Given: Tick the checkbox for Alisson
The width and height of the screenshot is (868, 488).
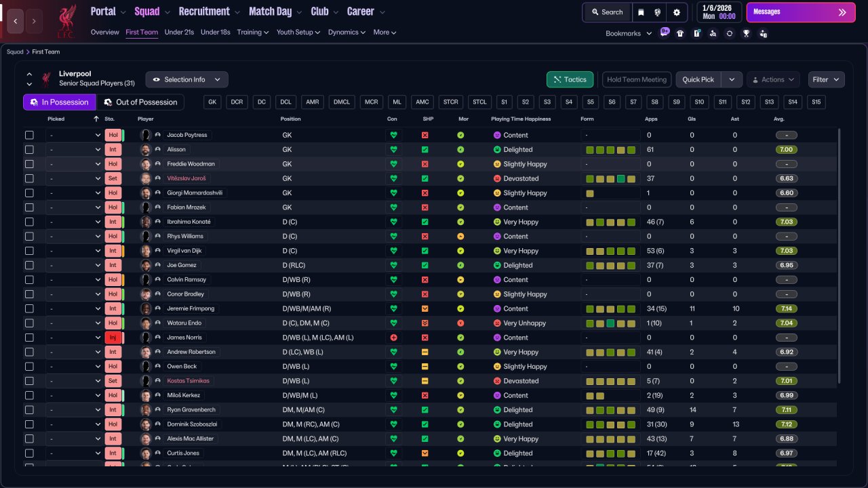Looking at the screenshot, I should click(x=29, y=150).
